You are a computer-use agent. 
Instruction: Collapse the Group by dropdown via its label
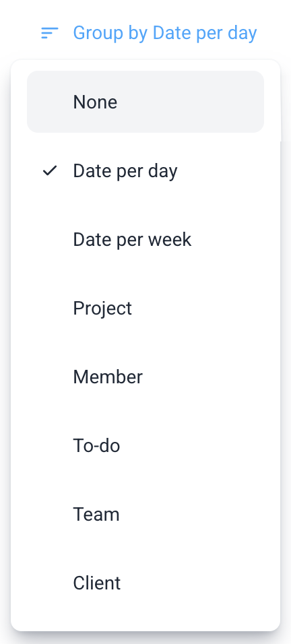click(x=165, y=33)
